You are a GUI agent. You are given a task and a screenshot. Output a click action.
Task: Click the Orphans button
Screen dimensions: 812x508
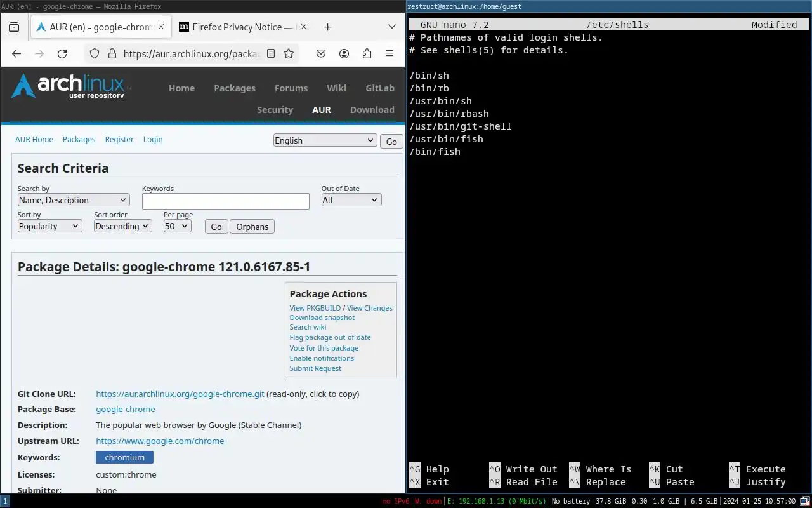252,227
